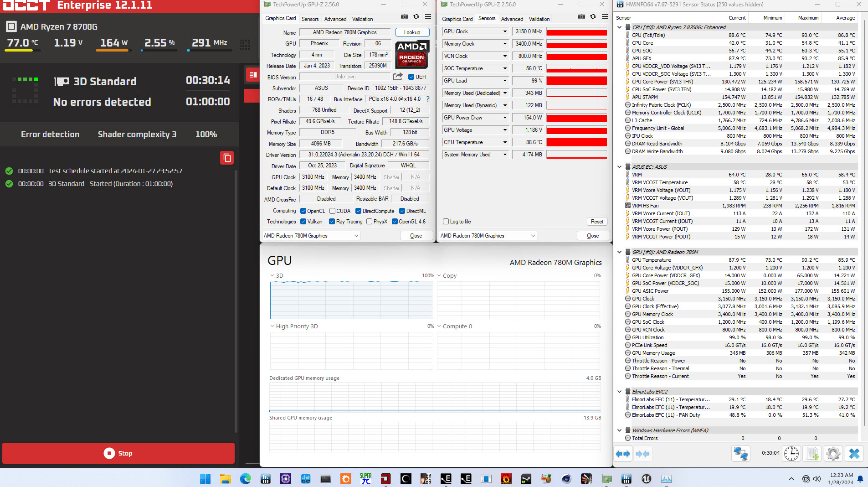868x487 pixels.
Task: Switch to Advanced tab in left GPU-Z window
Action: coord(335,19)
